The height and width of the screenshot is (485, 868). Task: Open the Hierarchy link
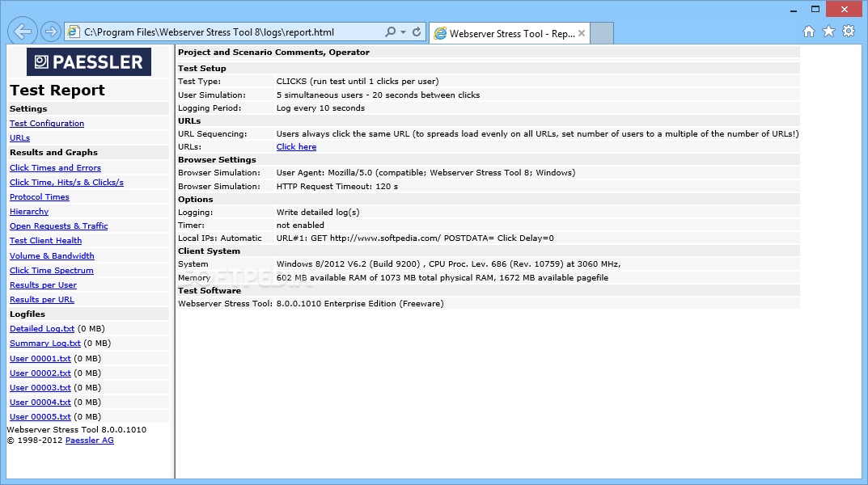click(x=29, y=211)
